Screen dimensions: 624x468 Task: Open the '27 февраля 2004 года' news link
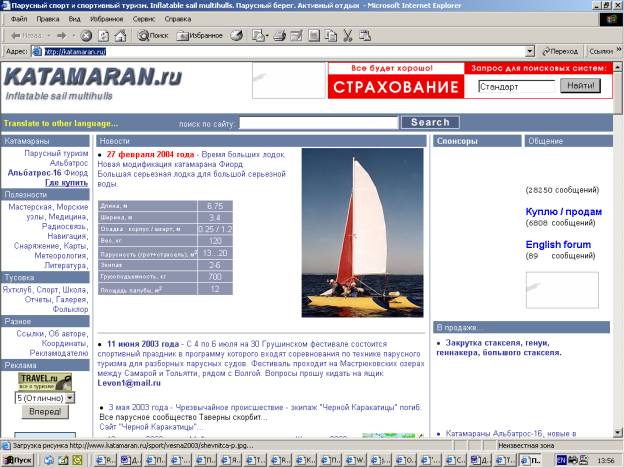click(150, 154)
